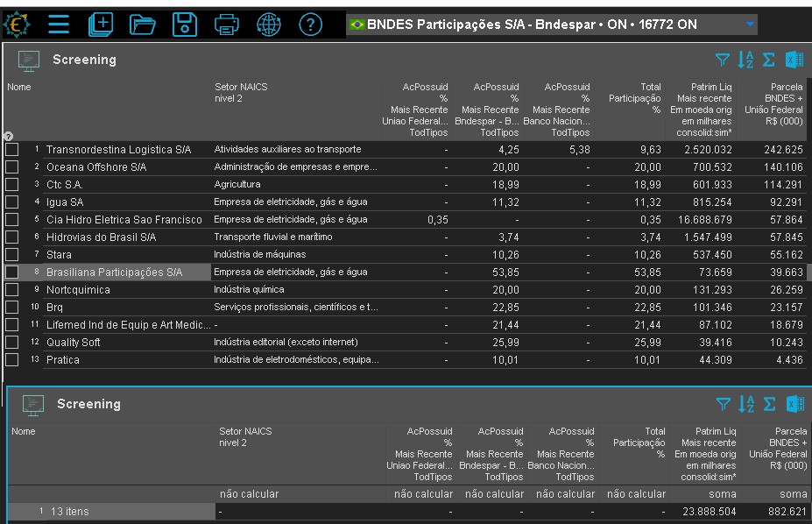The width and height of the screenshot is (812, 524).
Task: Save with the floppy disk icon
Action: point(184,25)
